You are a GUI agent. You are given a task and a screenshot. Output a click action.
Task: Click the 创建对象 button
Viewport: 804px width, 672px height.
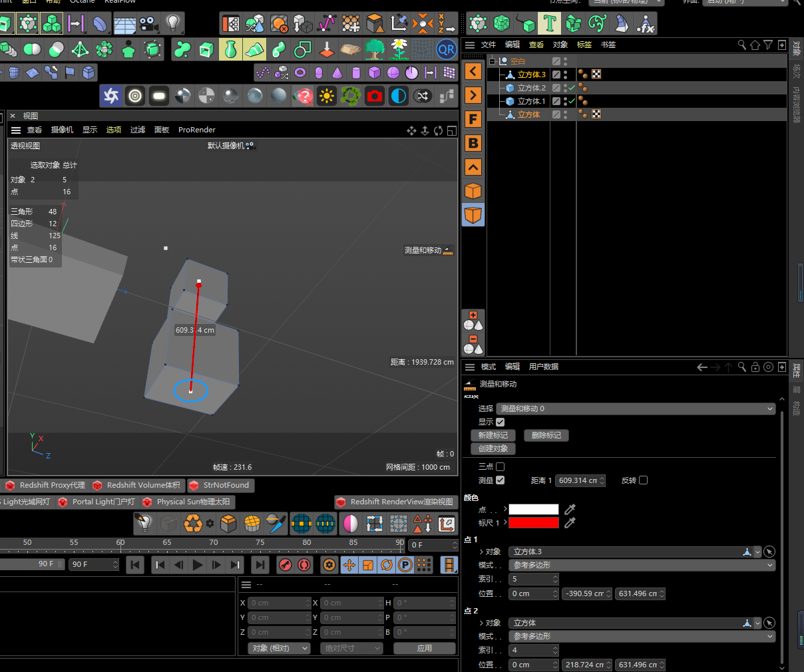pos(493,448)
